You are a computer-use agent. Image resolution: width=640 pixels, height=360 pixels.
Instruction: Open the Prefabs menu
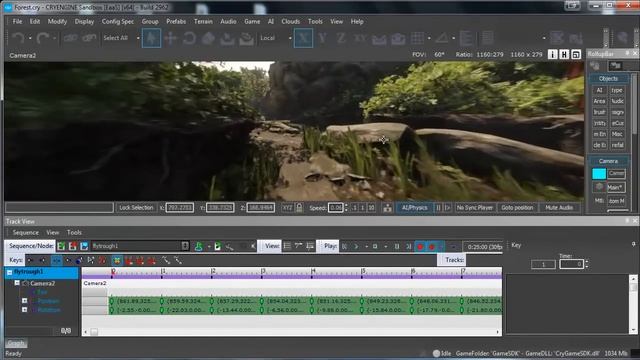tap(176, 21)
